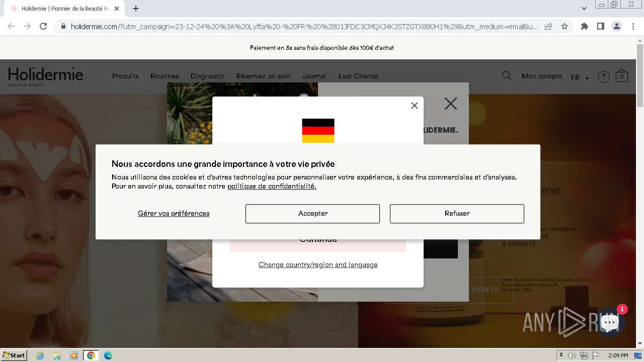644x362 pixels.
Task: Bookmark this page with the star icon
Action: tap(565, 26)
